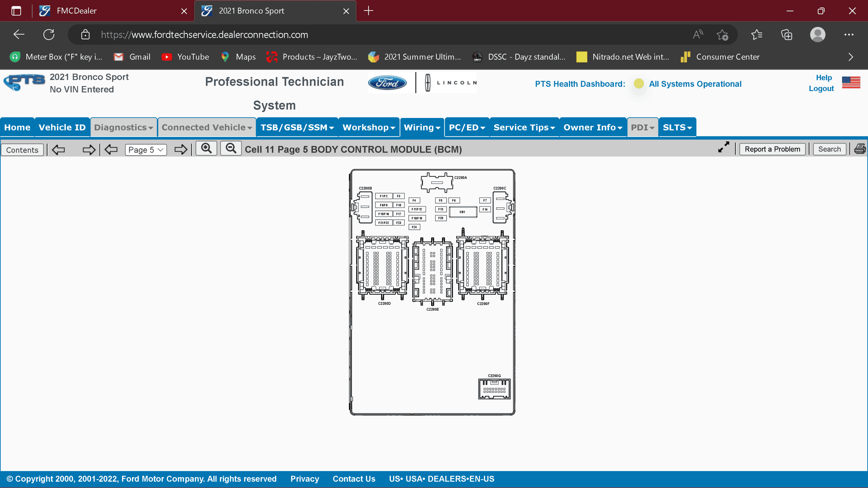Click the Ford oval logo
The height and width of the screenshot is (488, 868).
click(387, 82)
